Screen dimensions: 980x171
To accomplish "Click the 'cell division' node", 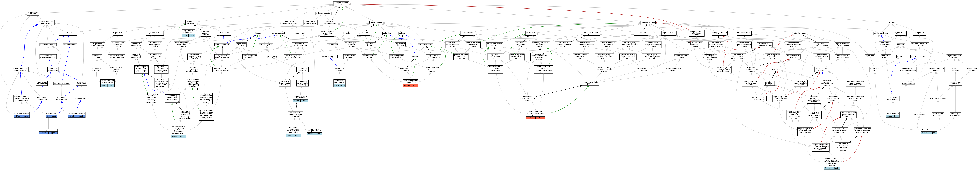I will coord(387,33).
